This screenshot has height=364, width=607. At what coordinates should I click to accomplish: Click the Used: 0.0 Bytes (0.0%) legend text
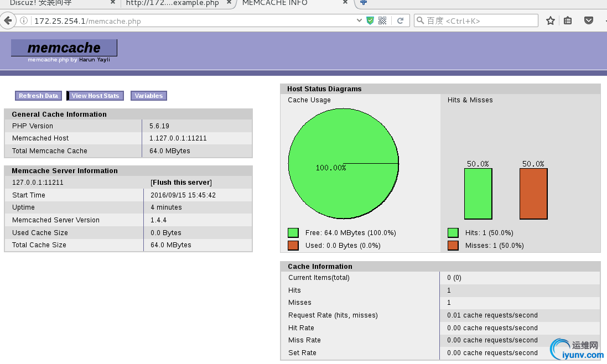343,245
